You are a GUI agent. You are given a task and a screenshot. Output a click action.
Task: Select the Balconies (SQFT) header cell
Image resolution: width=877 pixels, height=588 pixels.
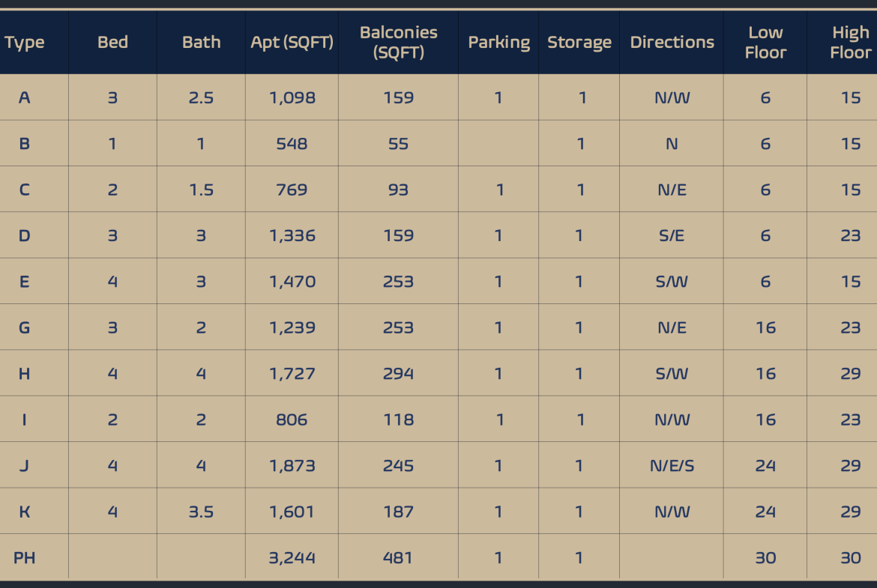pyautogui.click(x=398, y=43)
